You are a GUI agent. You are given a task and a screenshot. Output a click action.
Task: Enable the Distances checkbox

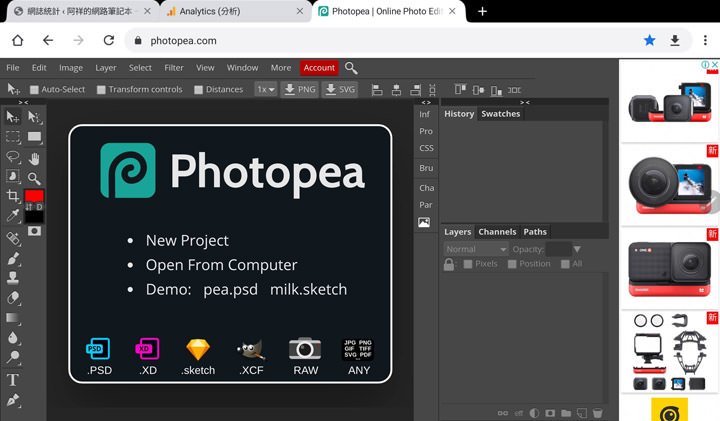click(x=198, y=90)
